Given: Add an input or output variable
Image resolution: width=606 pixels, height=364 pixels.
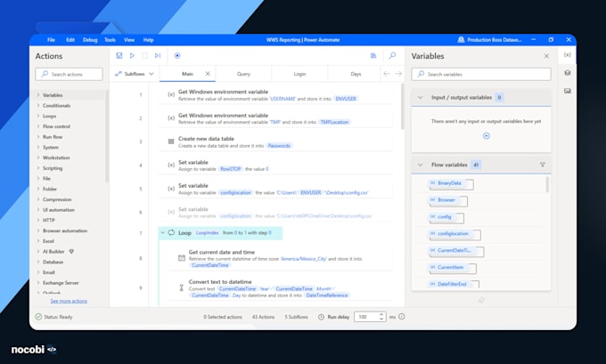Looking at the screenshot, I should click(x=487, y=135).
